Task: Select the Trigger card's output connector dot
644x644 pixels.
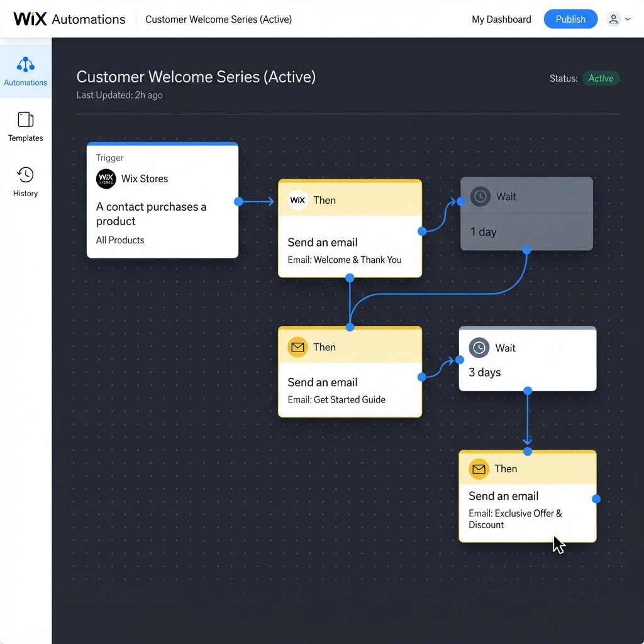Action: (x=238, y=201)
